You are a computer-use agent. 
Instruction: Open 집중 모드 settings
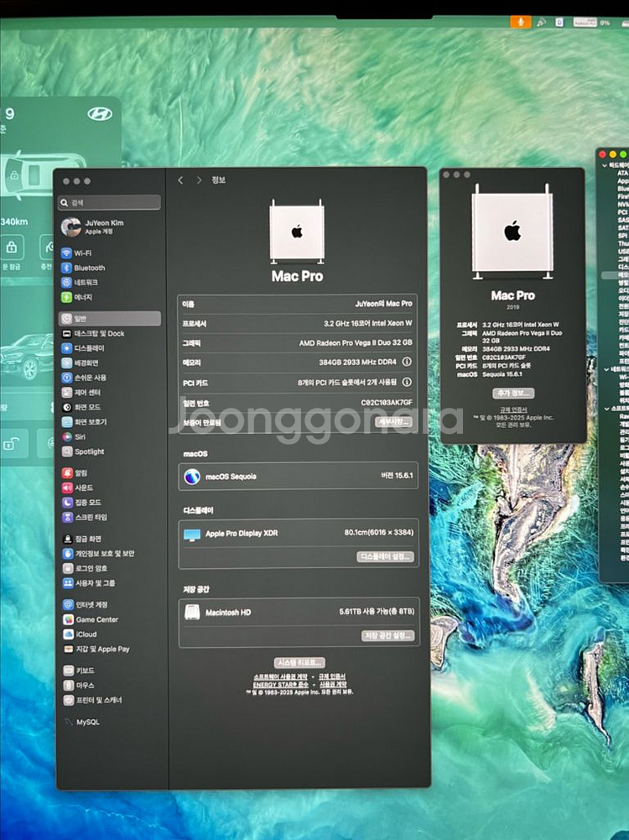tap(110, 503)
